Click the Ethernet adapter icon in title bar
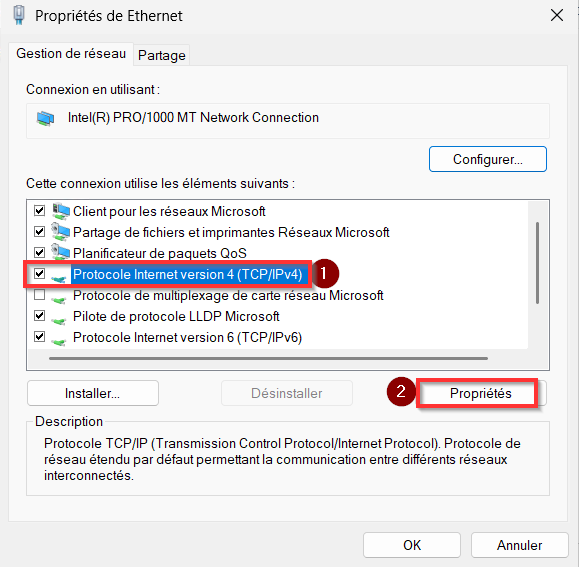579x567 pixels. [19, 15]
